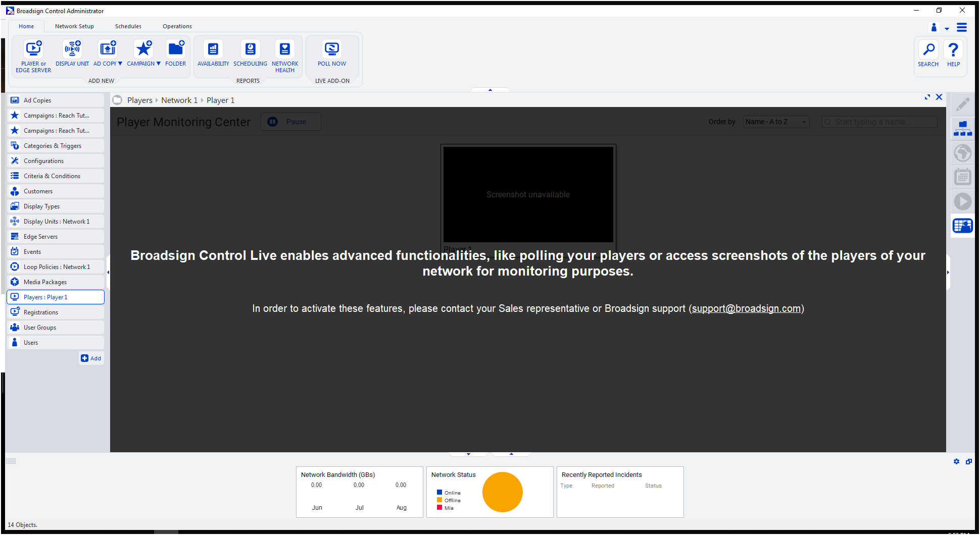
Task: Expand the view panel to full size
Action: click(927, 97)
